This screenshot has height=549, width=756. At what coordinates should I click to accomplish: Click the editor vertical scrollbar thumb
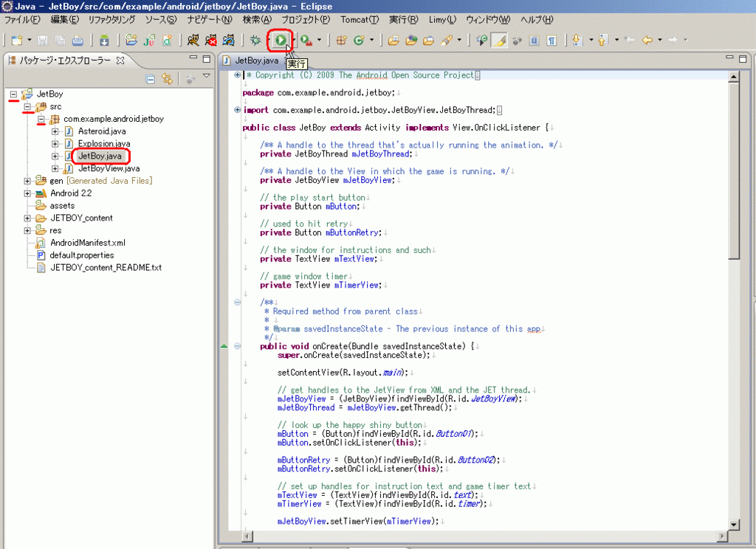coord(734,170)
